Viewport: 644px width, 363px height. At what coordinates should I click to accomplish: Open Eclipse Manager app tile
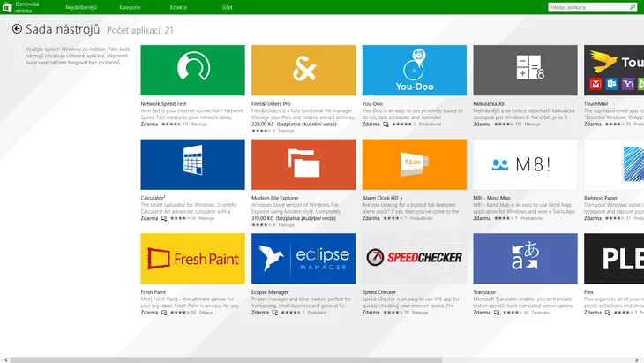303,259
